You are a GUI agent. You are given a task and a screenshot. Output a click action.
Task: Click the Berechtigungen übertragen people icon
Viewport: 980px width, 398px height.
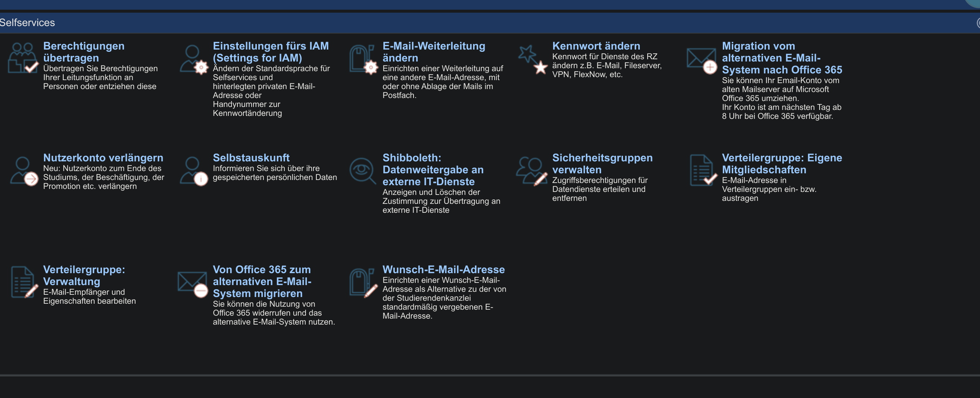click(x=23, y=58)
